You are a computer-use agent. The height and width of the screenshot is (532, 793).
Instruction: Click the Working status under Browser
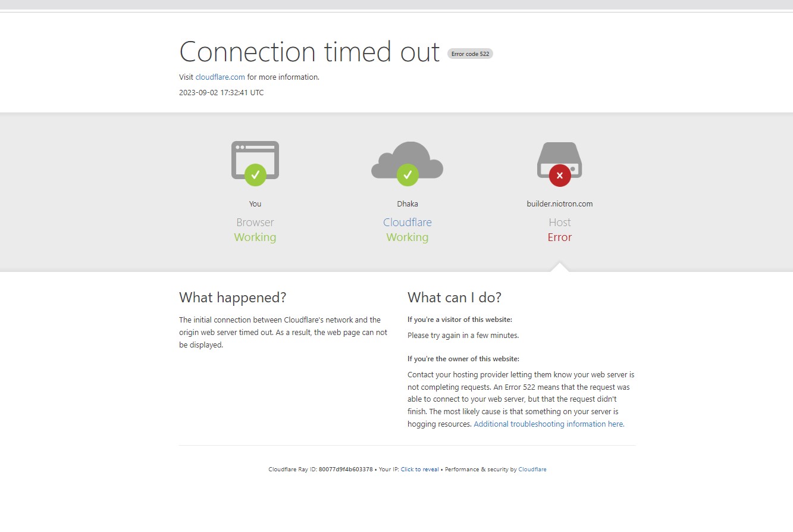[x=255, y=237]
